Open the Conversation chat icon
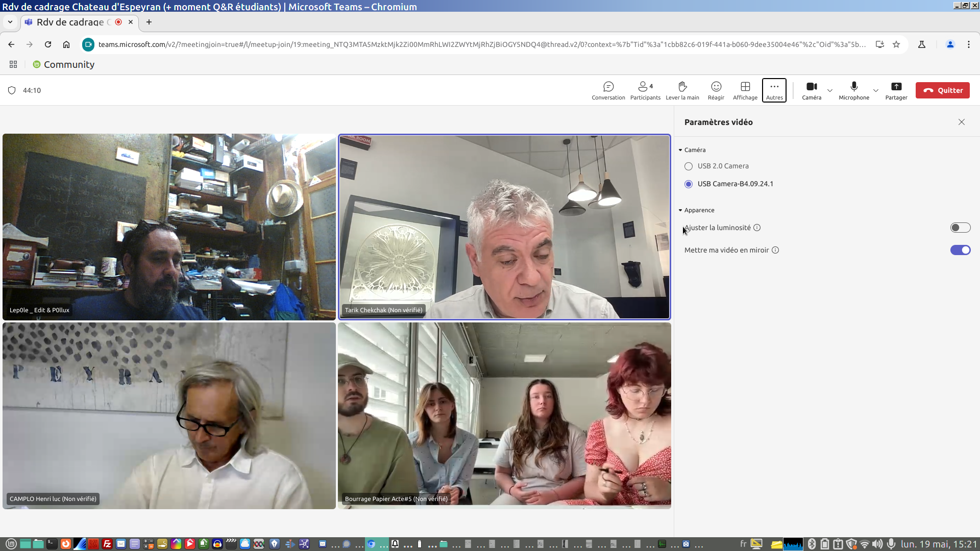 click(608, 90)
